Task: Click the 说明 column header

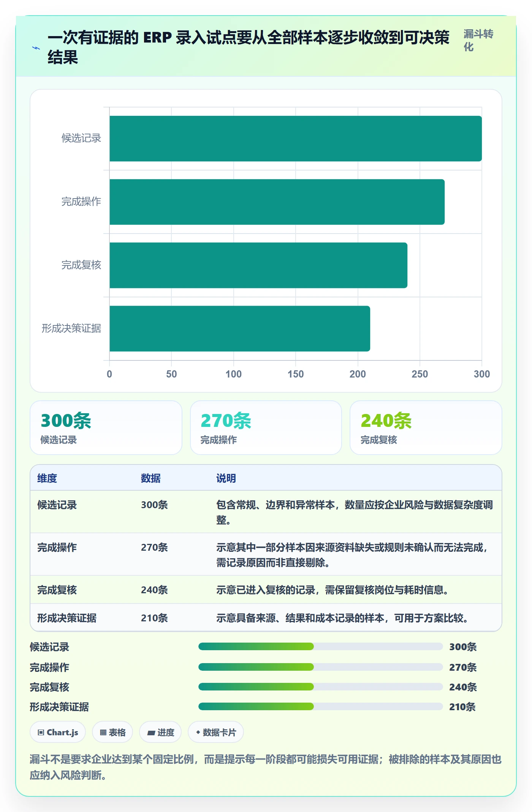Action: click(x=226, y=478)
